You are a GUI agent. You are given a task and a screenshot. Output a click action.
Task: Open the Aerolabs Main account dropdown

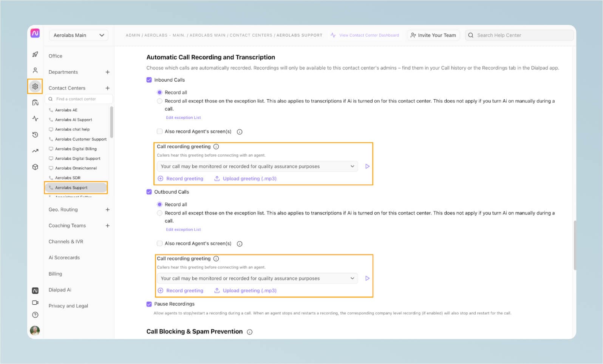pos(79,35)
